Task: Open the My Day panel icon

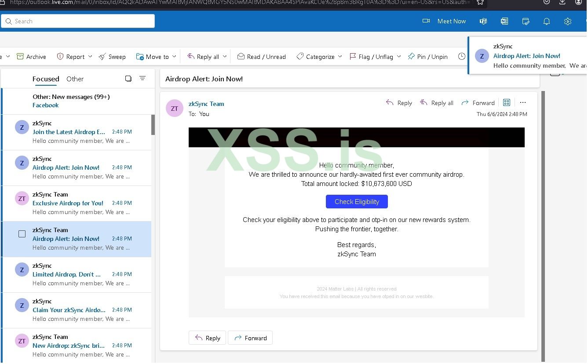Action: click(526, 21)
